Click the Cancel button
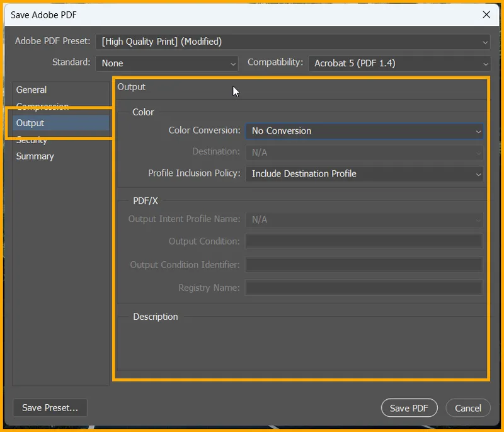This screenshot has height=432, width=504. [467, 407]
